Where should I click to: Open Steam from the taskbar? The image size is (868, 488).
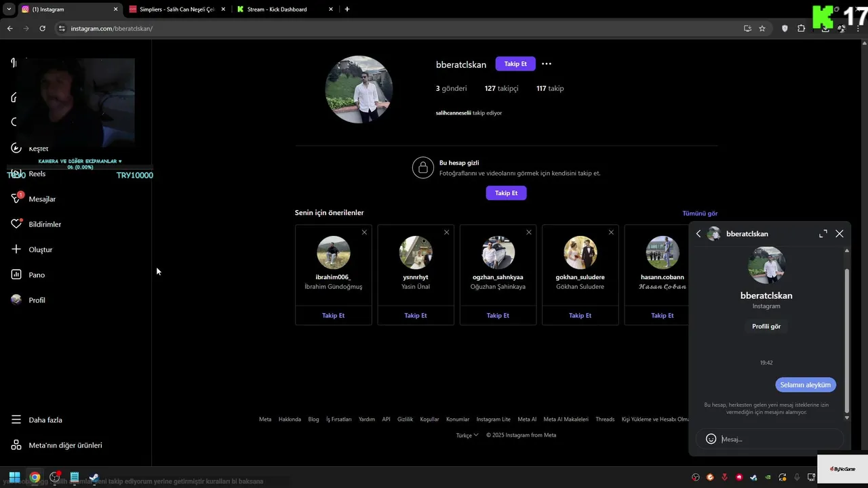click(x=94, y=477)
